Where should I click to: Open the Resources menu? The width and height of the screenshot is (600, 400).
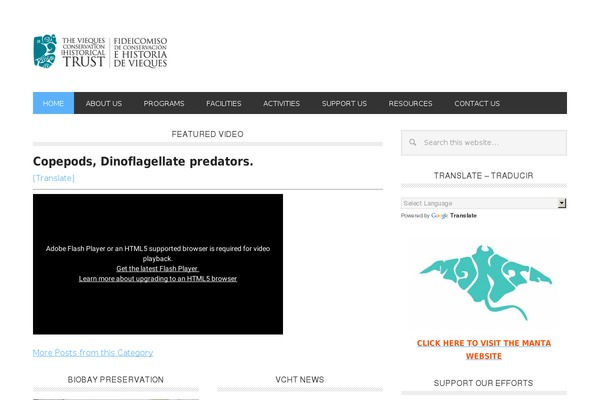click(410, 103)
